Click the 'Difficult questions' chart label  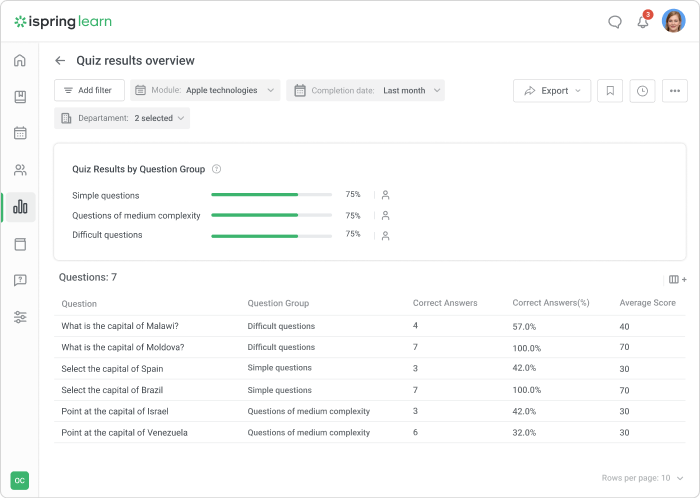(x=107, y=235)
